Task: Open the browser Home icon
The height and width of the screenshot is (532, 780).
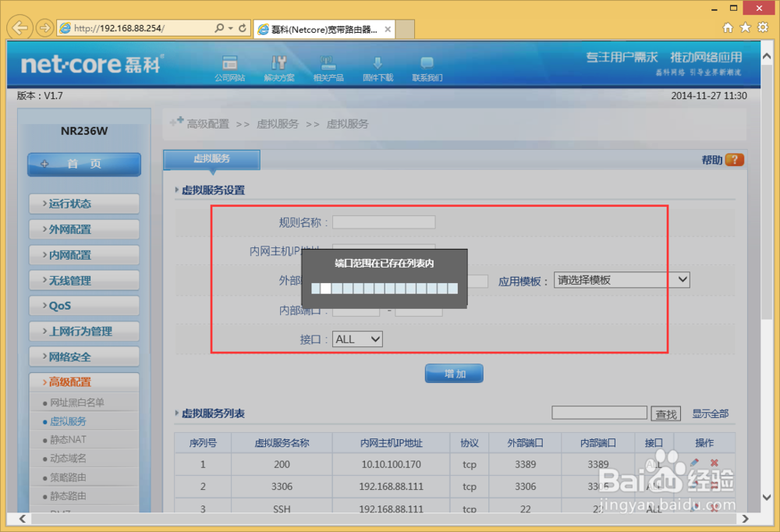Action: pyautogui.click(x=728, y=27)
